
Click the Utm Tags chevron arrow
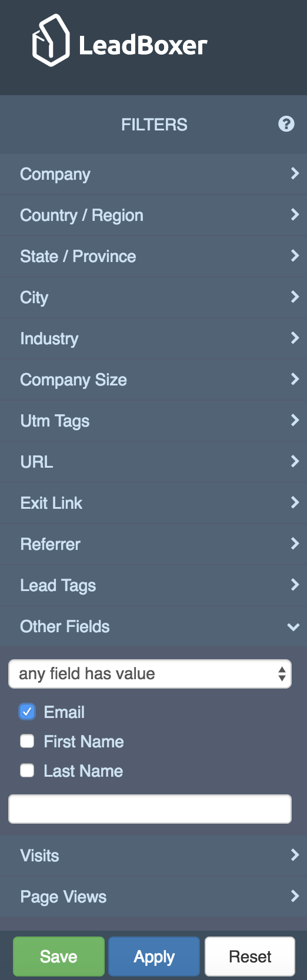pos(295,420)
